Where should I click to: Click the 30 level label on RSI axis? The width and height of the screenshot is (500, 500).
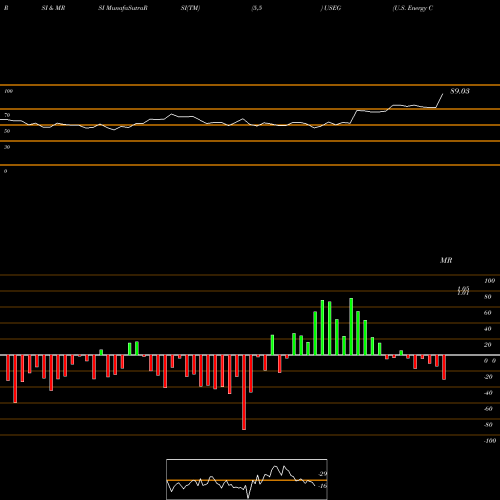click(7, 147)
